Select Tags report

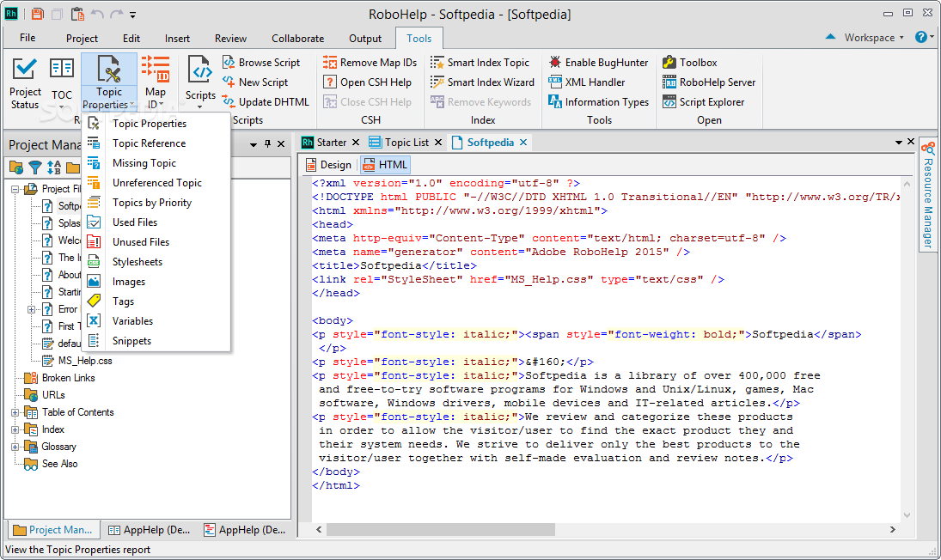click(156, 301)
